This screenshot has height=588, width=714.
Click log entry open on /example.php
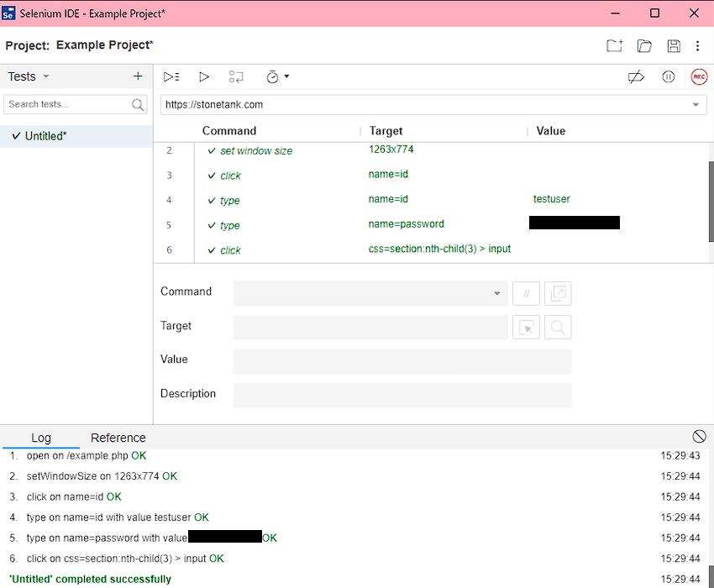87,456
